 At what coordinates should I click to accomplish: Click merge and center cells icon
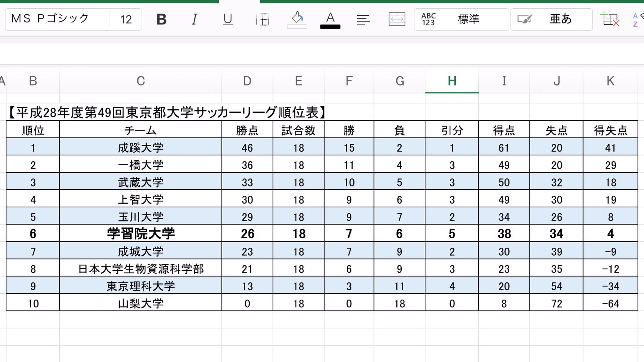(397, 19)
